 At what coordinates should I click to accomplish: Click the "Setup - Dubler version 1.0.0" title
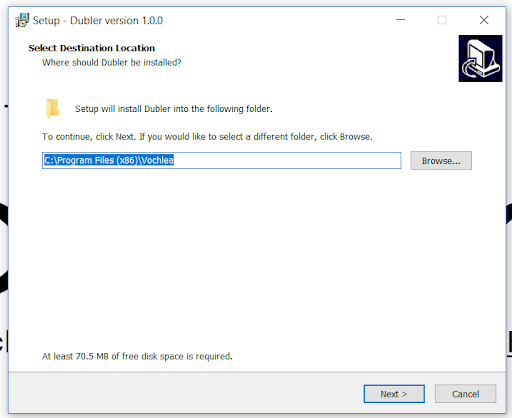98,21
